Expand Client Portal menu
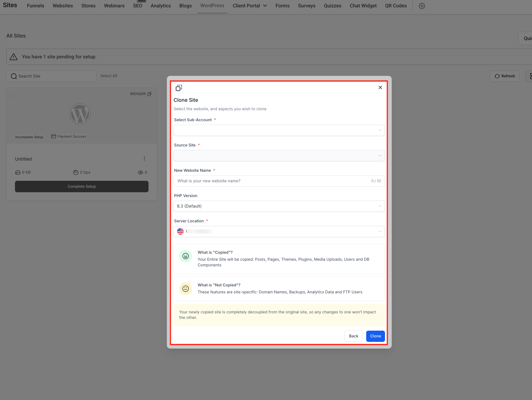Viewport: 532px width, 400px height. (250, 6)
